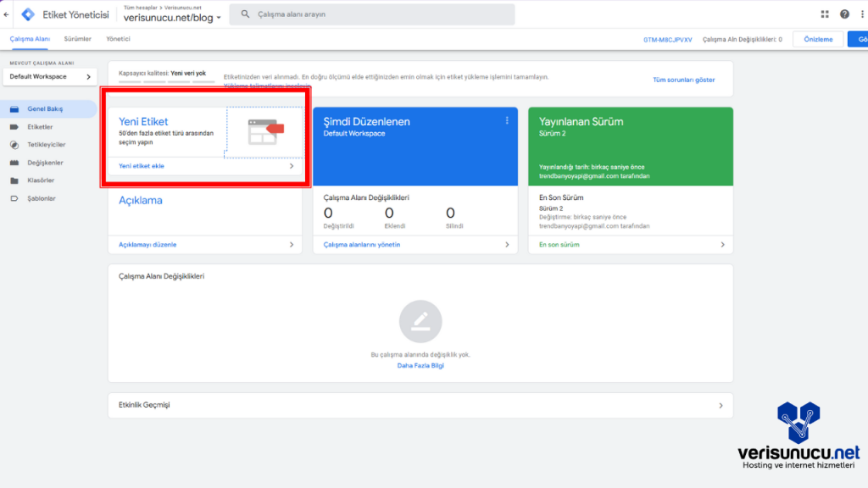
Task: Click the Eklendi count value
Action: [x=389, y=213]
